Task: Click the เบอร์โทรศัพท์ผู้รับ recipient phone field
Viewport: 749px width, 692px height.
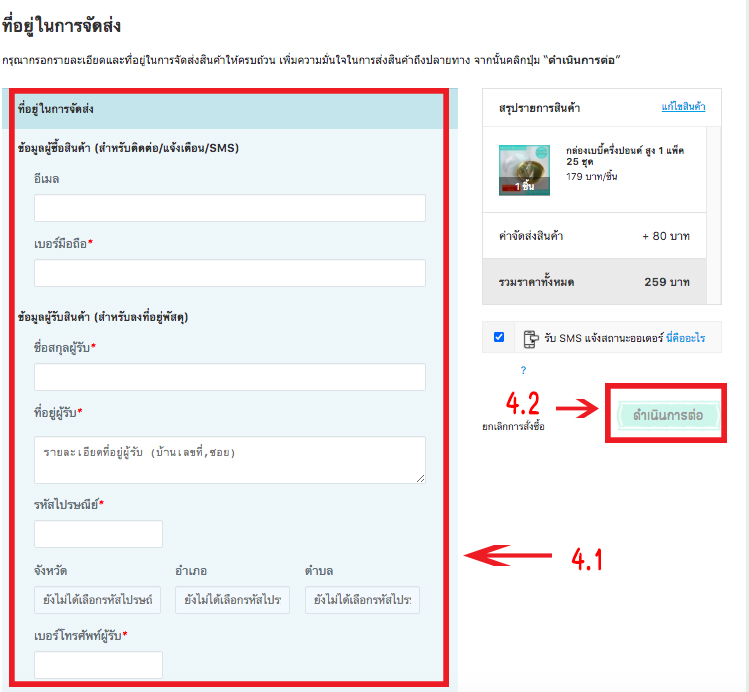Action: tap(98, 665)
